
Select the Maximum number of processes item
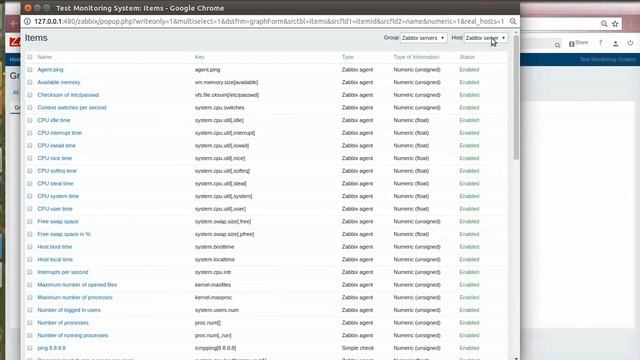pyautogui.click(x=75, y=298)
